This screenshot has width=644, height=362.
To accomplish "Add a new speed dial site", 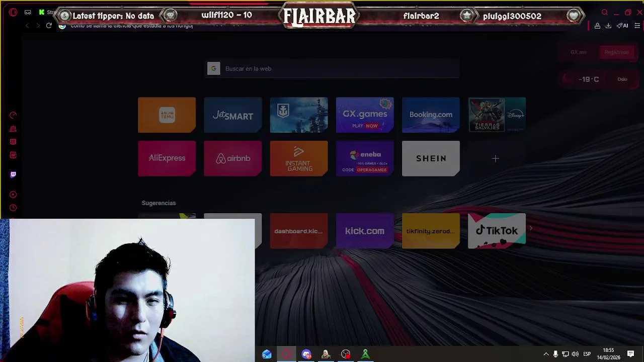I will click(496, 158).
